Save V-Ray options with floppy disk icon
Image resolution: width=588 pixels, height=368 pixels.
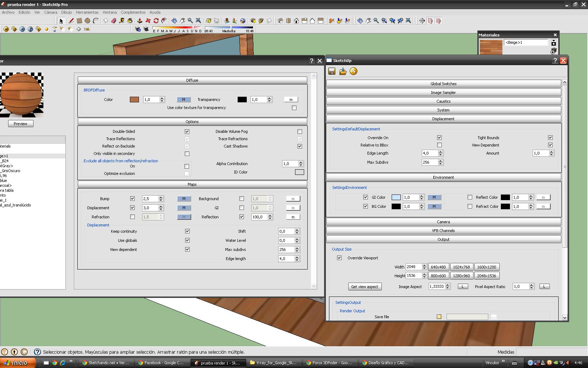click(x=332, y=71)
